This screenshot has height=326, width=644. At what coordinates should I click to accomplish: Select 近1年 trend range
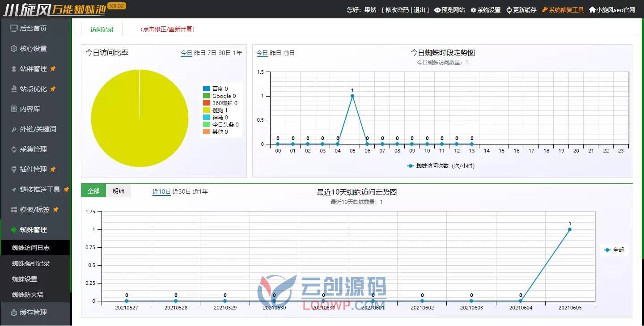tap(200, 191)
